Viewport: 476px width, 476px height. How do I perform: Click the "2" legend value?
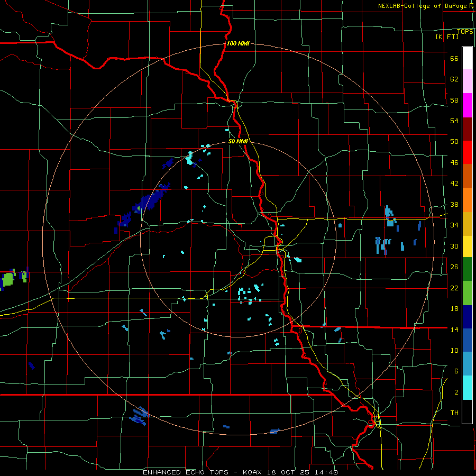456,392
